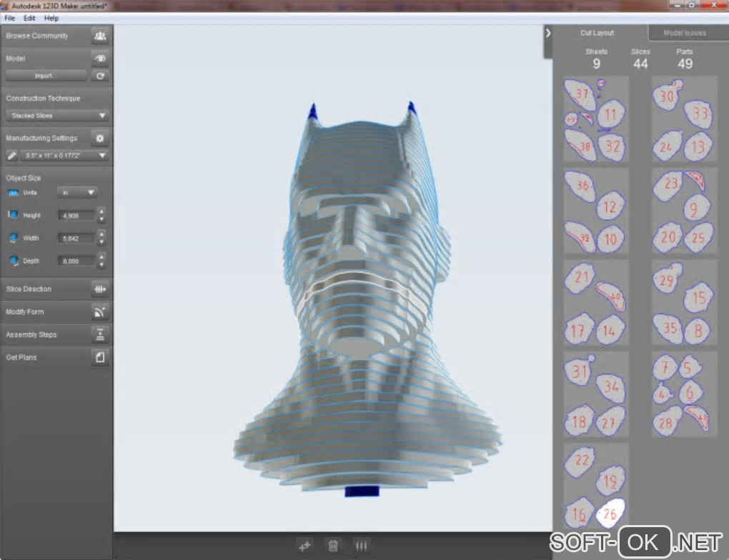Click the Parts count 49
This screenshot has height=560, width=729.
click(x=685, y=64)
